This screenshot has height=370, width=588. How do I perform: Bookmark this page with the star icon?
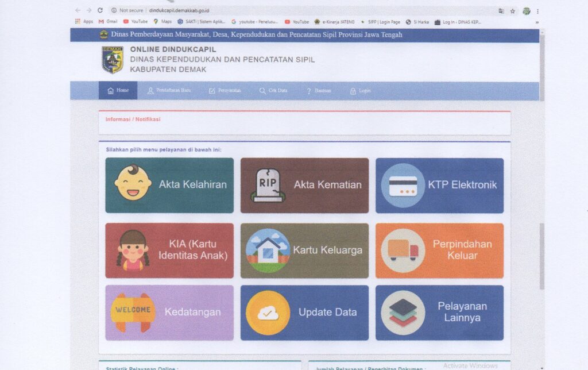pos(513,11)
